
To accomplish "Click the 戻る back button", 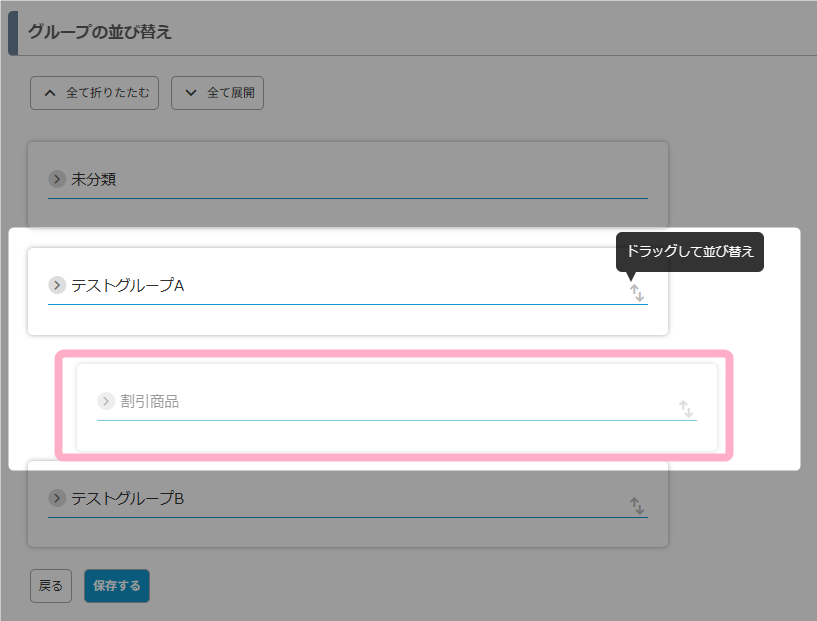I will 51,586.
